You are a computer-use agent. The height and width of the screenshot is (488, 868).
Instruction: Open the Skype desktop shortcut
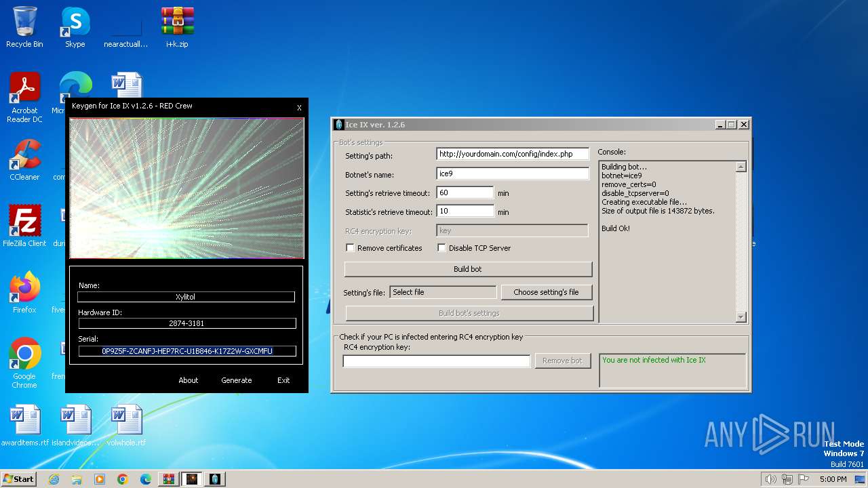(75, 27)
